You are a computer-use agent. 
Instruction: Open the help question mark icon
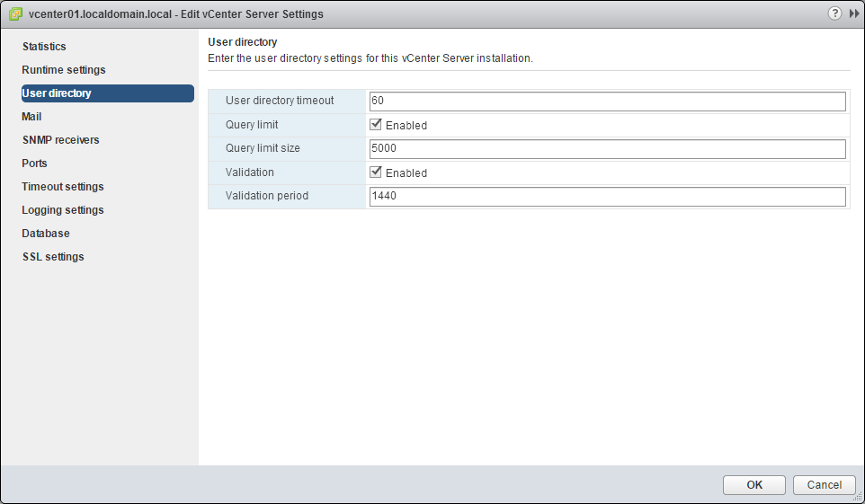click(835, 13)
